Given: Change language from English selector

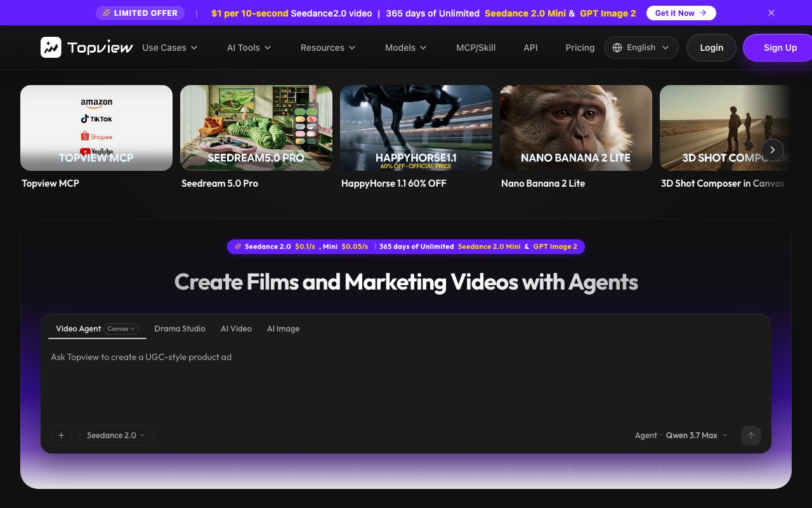Looking at the screenshot, I should click(x=641, y=48).
